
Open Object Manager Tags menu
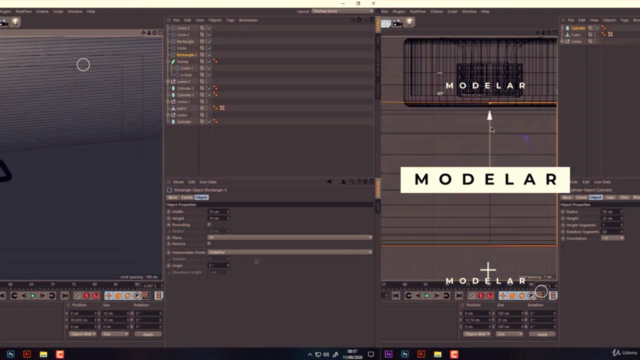230,20
